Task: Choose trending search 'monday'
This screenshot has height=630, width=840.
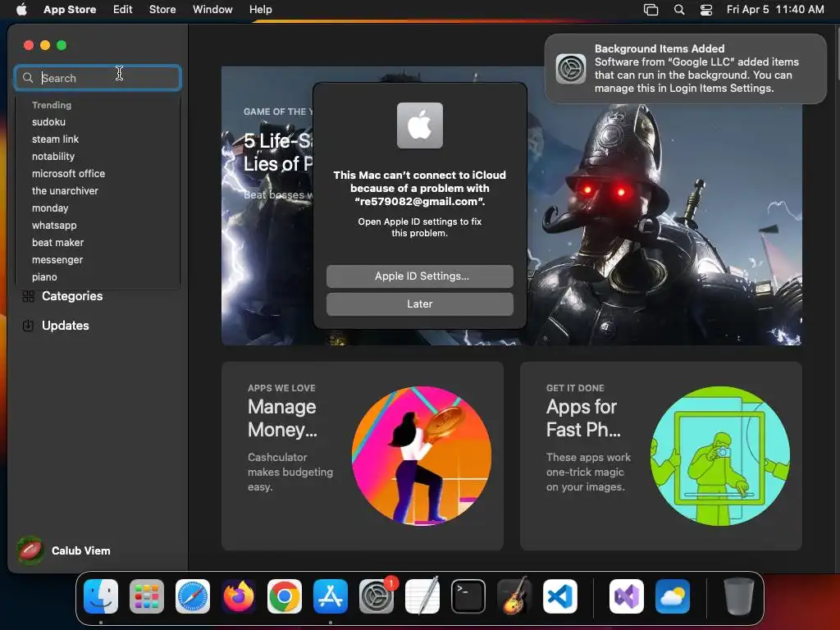Action: tap(50, 208)
